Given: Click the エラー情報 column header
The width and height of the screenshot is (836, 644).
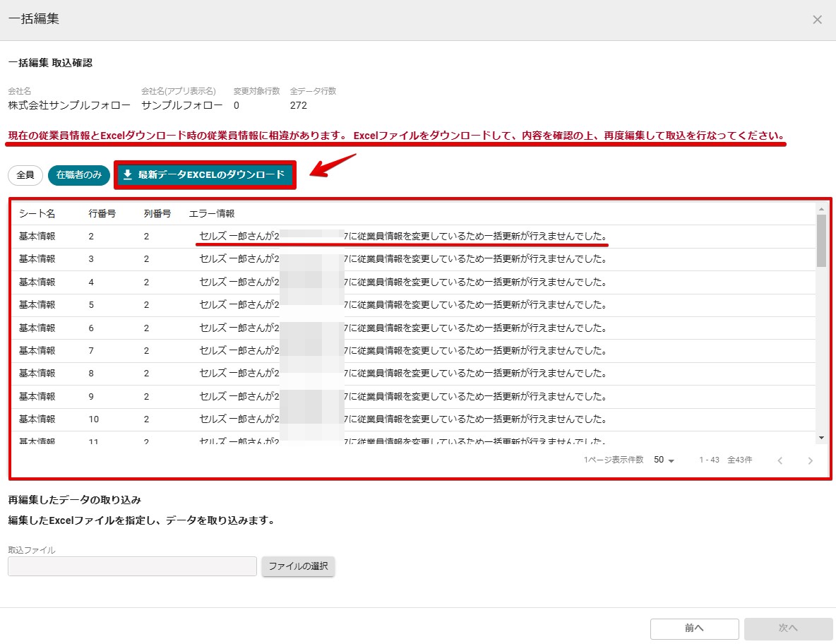Looking at the screenshot, I should (210, 213).
